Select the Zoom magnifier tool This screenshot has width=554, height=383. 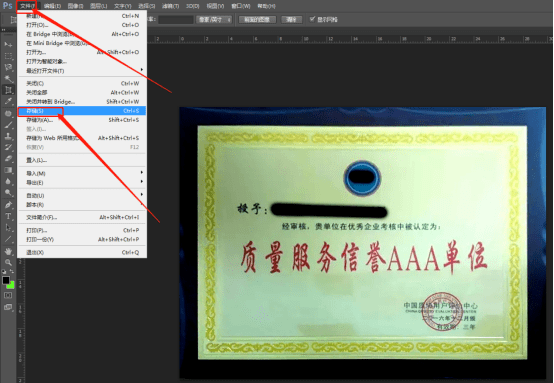click(x=8, y=262)
